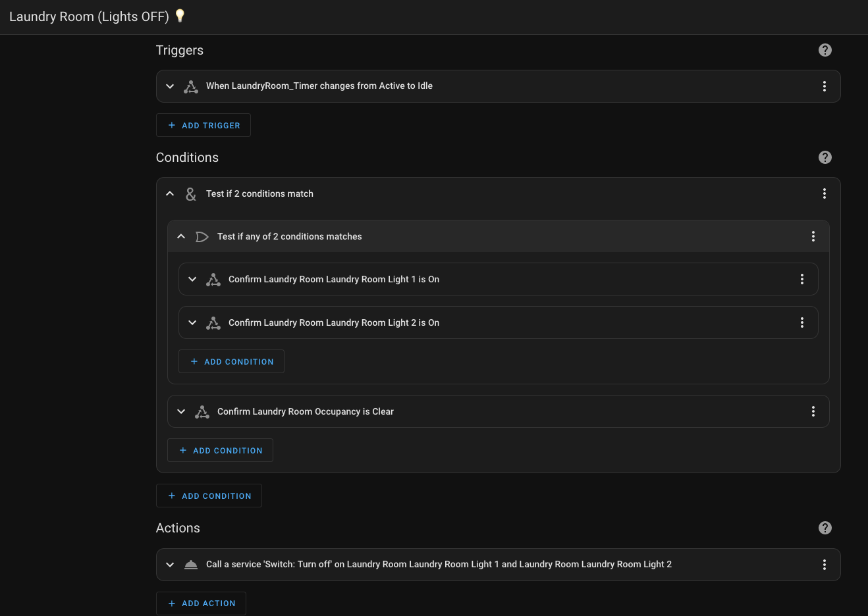Click the OR condition icon near 'Test if any'
Image resolution: width=868 pixels, height=616 pixels.
[202, 236]
